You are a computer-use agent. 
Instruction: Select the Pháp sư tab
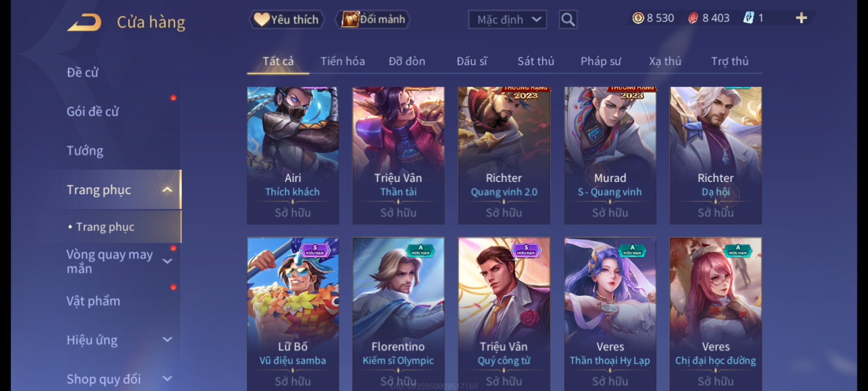coord(601,61)
